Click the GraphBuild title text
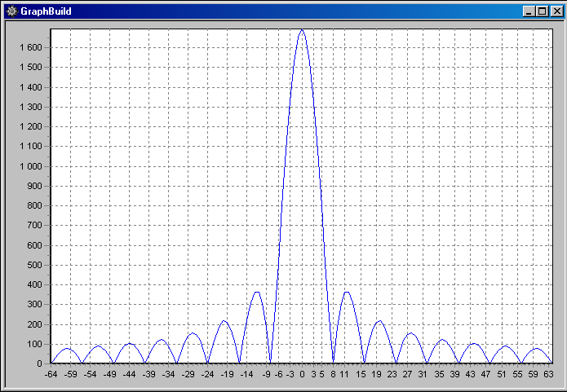The width and height of the screenshot is (567, 392). point(46,11)
